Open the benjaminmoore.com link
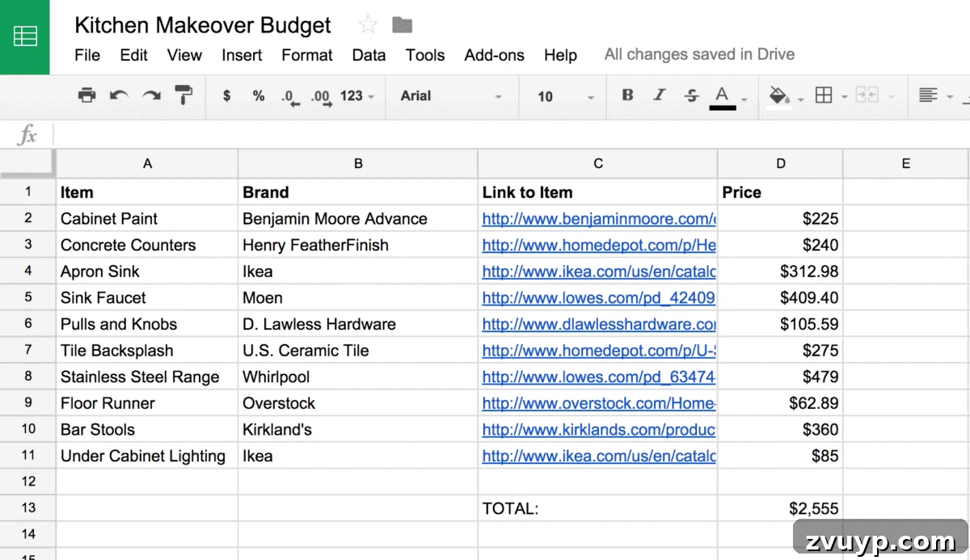 599,218
